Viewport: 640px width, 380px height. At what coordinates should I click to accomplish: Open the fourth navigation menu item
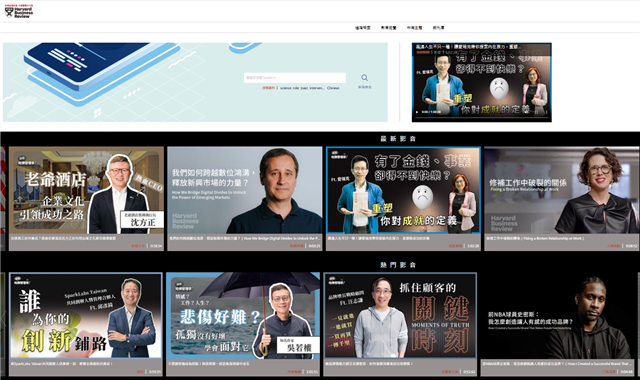pos(438,28)
